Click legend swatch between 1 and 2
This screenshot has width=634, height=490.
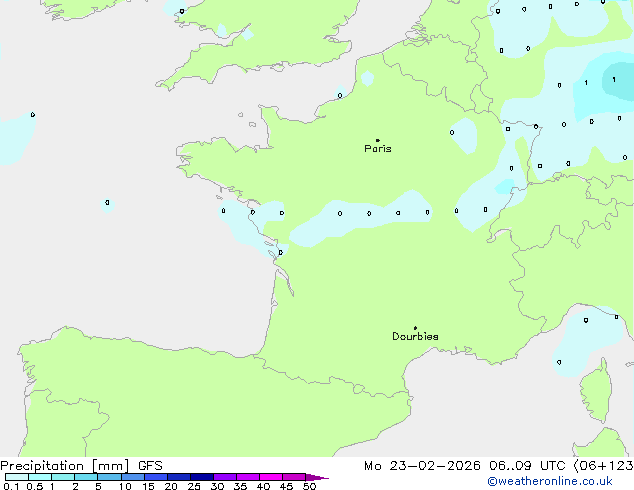coord(63,478)
